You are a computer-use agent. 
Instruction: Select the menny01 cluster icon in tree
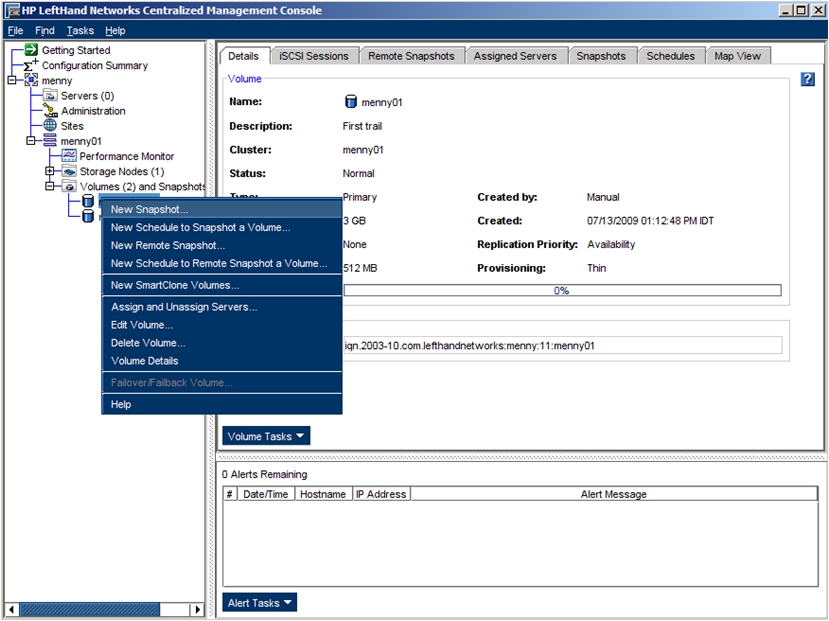tap(50, 141)
